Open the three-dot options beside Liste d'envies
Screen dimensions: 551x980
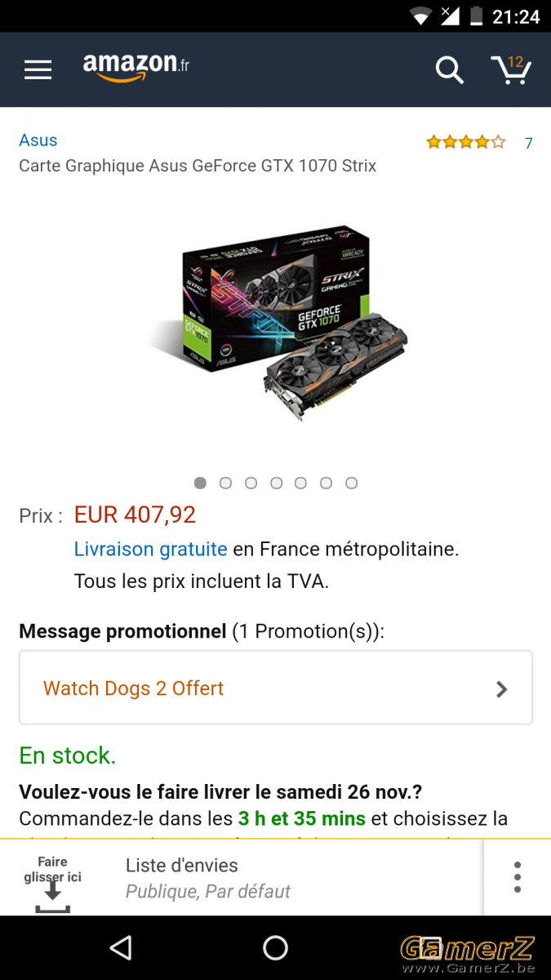(518, 876)
